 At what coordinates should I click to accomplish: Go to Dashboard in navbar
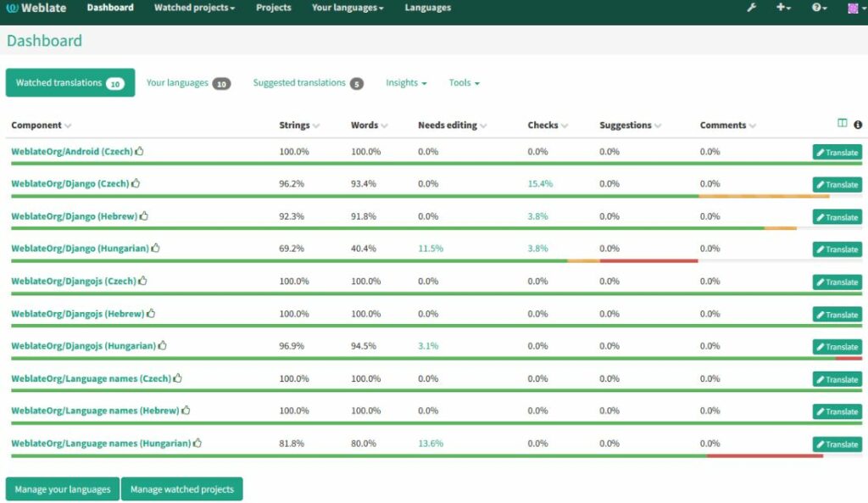[x=110, y=8]
